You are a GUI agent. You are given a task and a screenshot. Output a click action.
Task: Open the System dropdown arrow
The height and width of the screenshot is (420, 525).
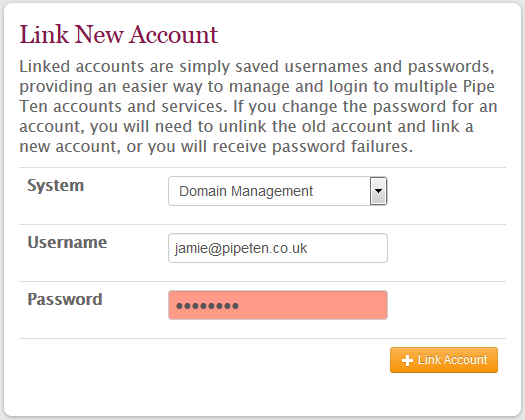point(378,191)
